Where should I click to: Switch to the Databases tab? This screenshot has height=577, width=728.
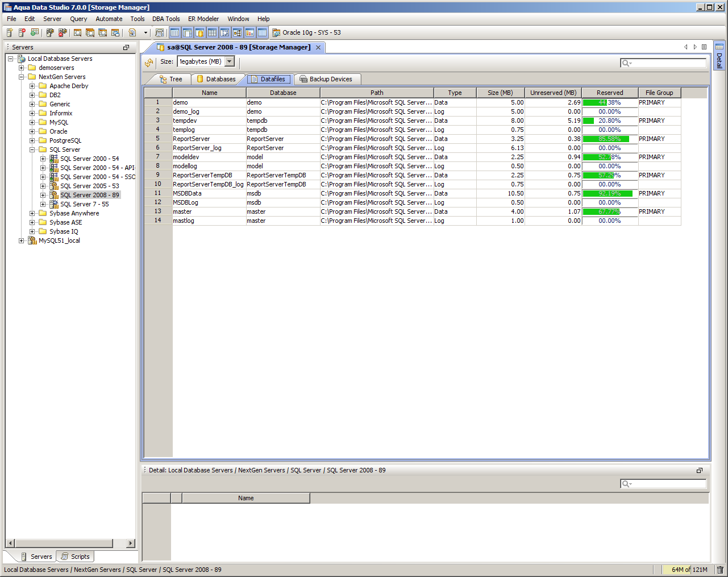[x=217, y=79]
